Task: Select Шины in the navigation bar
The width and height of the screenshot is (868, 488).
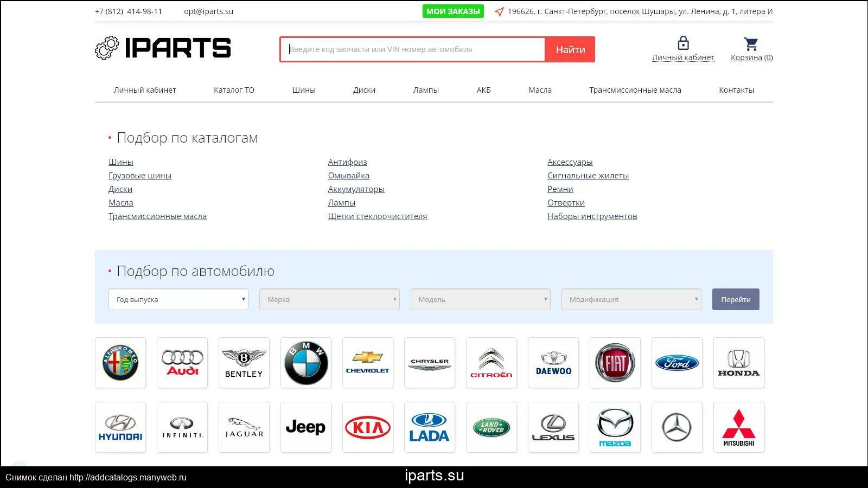Action: click(x=304, y=90)
